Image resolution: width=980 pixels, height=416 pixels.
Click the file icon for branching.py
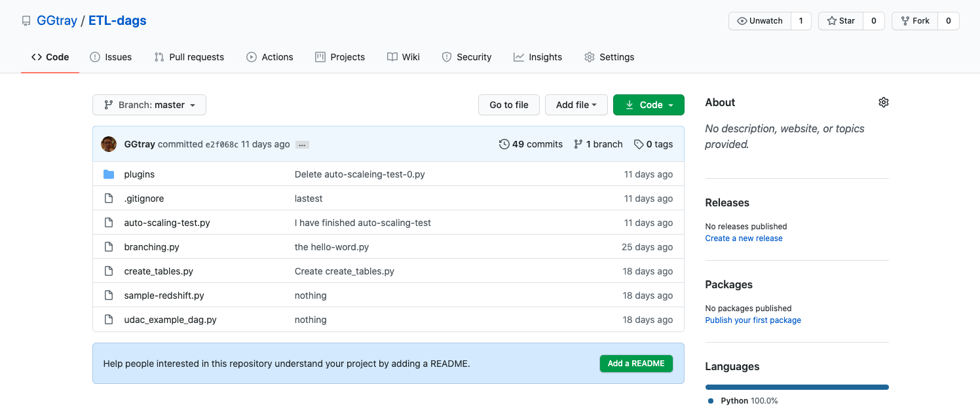(x=109, y=247)
